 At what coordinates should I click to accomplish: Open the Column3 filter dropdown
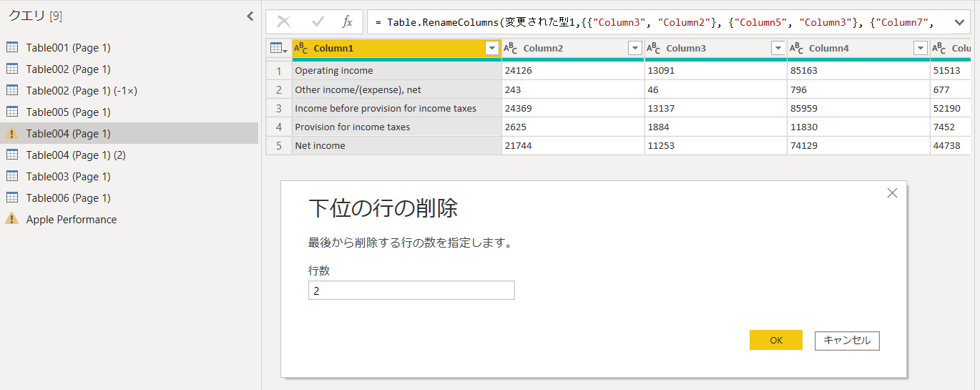[778, 48]
